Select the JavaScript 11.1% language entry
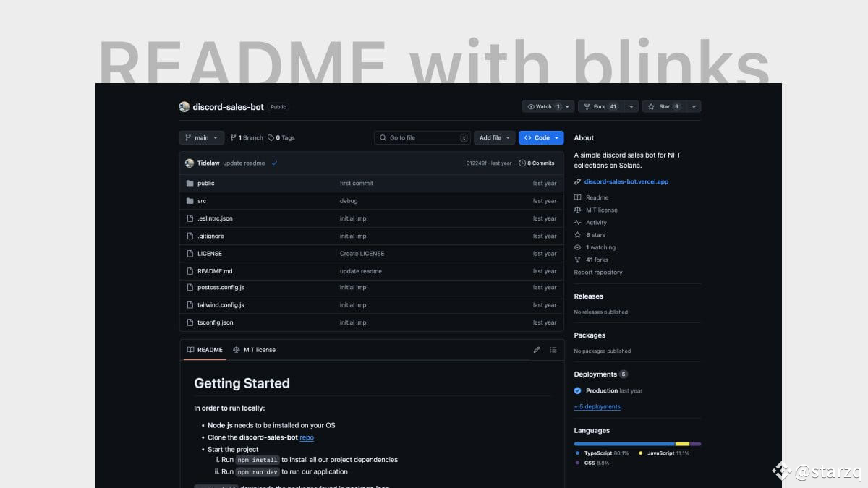 pos(664,453)
